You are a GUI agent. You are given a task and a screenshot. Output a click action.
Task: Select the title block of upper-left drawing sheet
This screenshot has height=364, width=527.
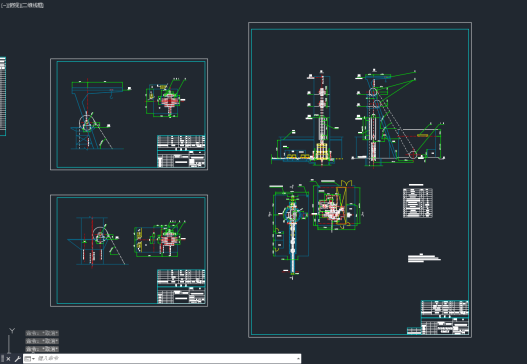(181, 151)
